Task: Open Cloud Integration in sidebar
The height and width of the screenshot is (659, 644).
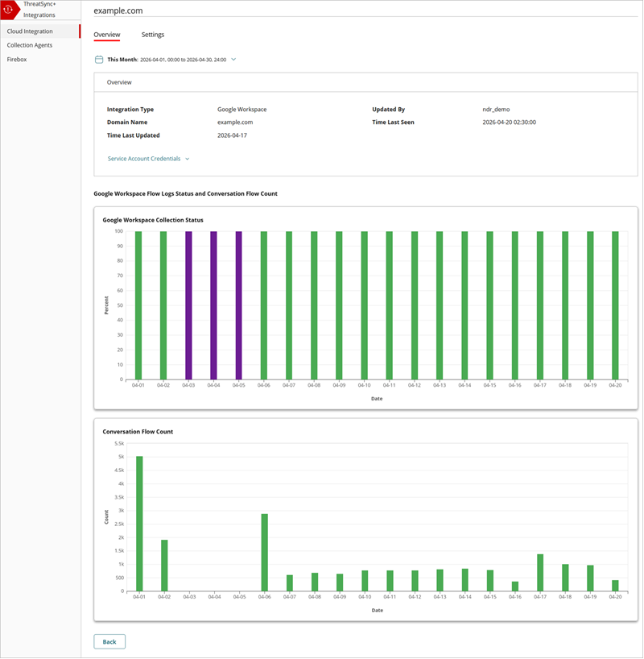Action: [40, 31]
